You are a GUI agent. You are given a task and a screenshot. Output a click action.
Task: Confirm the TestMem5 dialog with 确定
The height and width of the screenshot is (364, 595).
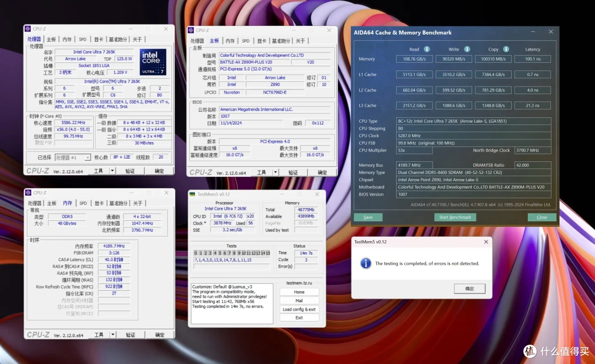point(469,289)
